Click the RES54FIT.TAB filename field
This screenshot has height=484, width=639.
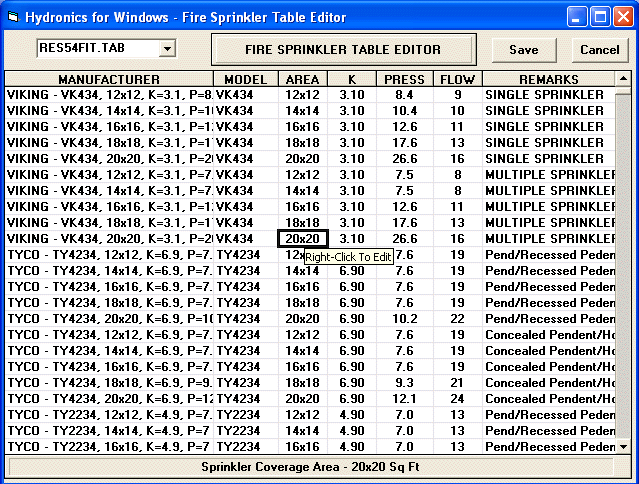[98, 48]
